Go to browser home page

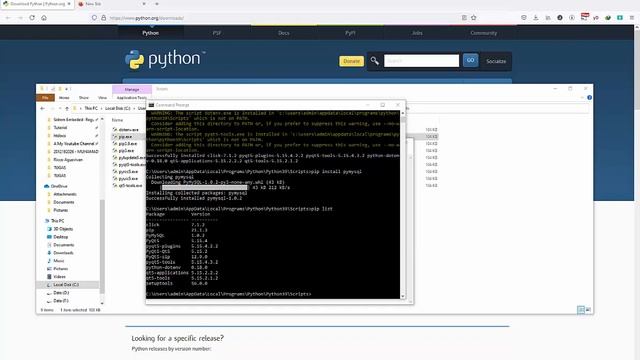point(44,18)
